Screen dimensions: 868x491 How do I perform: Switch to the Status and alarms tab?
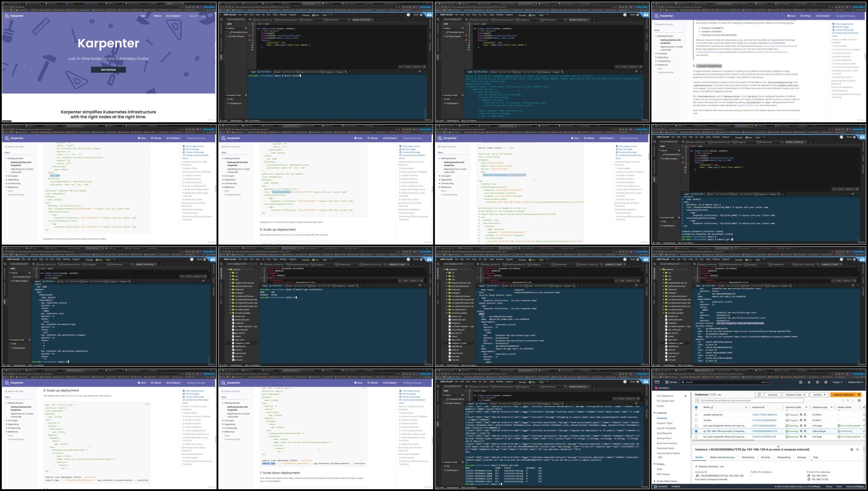[x=722, y=457]
